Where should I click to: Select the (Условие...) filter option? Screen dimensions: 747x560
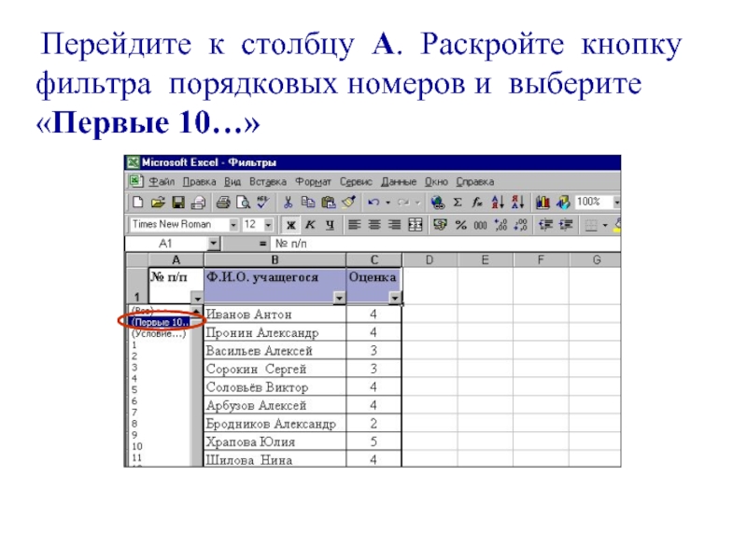(x=159, y=334)
